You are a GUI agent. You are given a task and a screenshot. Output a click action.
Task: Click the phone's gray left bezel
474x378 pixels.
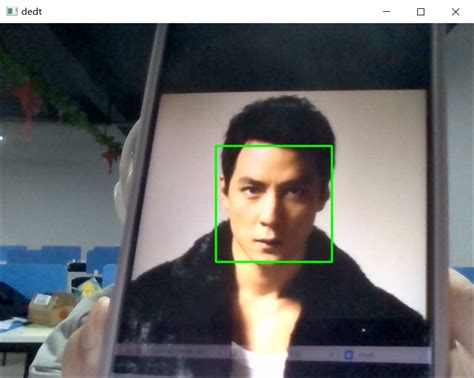click(x=133, y=200)
